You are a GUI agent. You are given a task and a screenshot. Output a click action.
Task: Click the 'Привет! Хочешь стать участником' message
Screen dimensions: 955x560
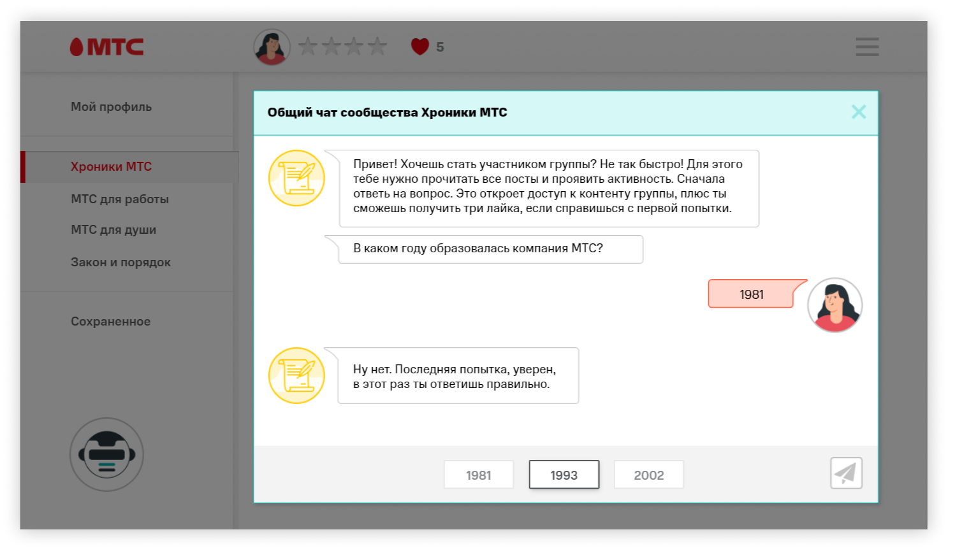pos(549,189)
